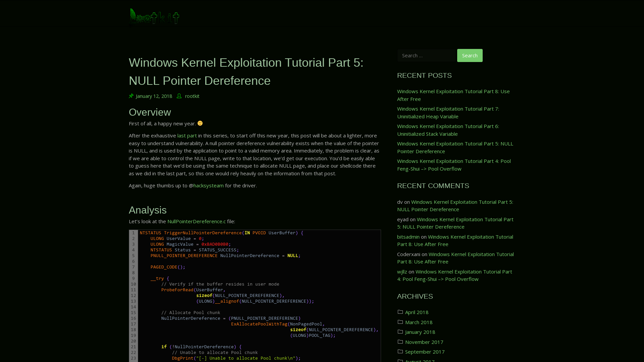The width and height of the screenshot is (644, 362).
Task: Open recent post Part 8: Use After Free
Action: [x=453, y=95]
